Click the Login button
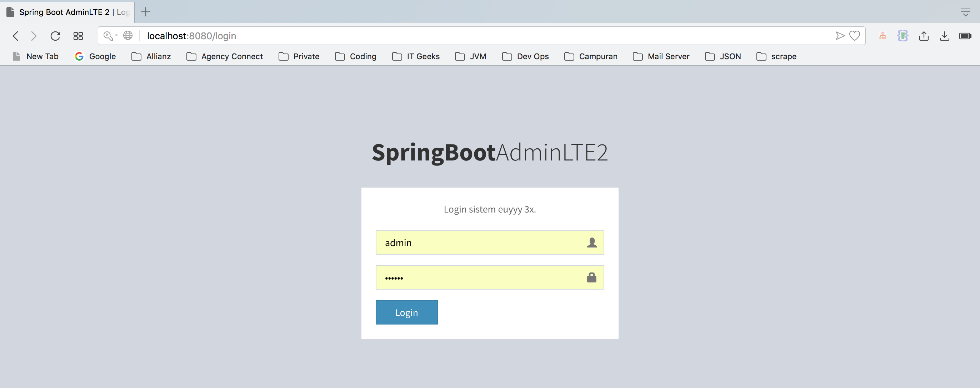Viewport: 980px width, 388px height. click(406, 312)
